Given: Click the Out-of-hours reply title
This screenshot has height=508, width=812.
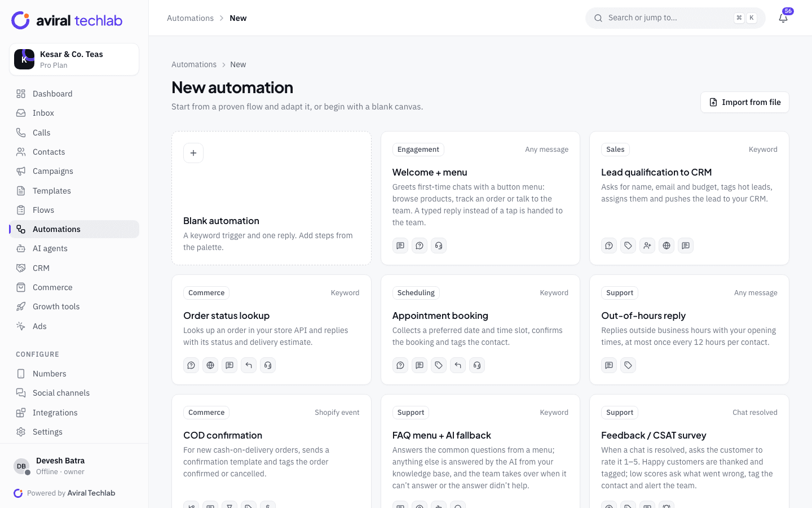Looking at the screenshot, I should 643,316.
